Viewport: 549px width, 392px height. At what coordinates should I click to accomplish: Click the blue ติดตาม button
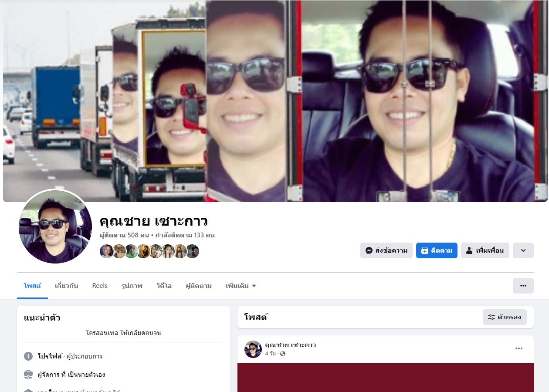click(437, 250)
